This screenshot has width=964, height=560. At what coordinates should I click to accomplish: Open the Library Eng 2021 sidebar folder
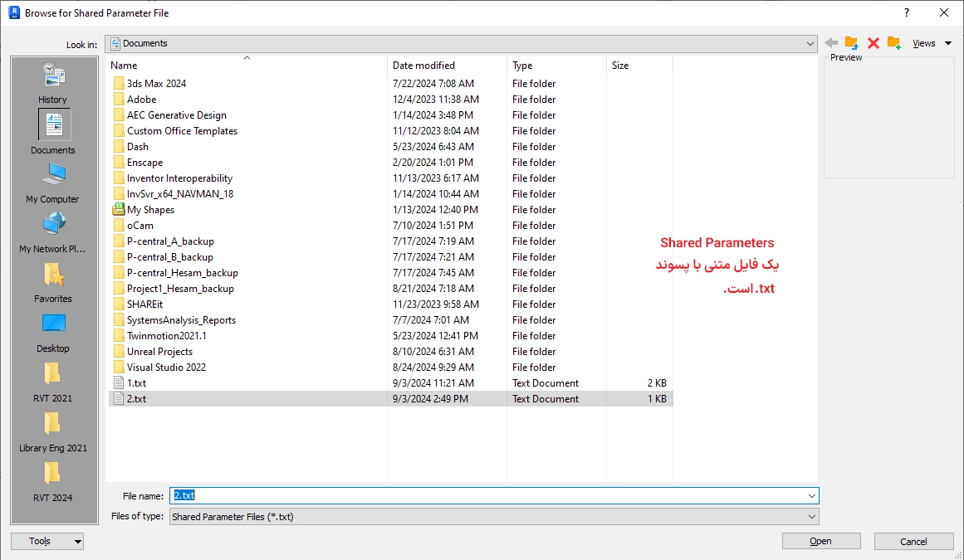52,425
